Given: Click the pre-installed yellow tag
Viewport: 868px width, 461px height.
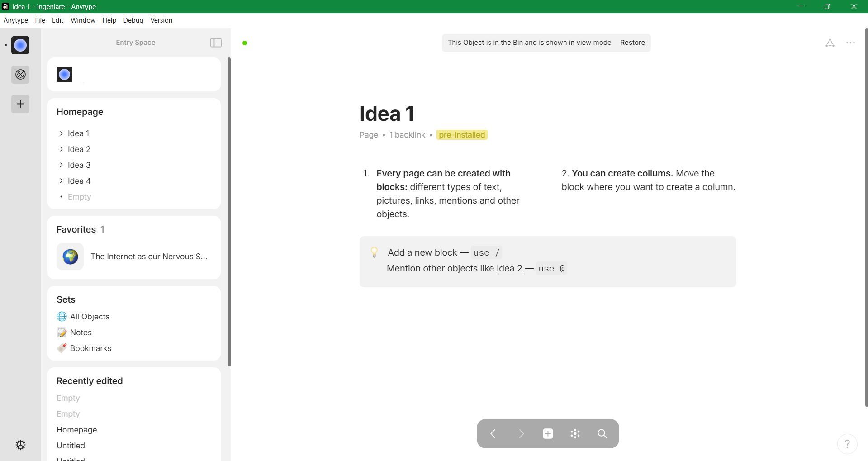Looking at the screenshot, I should [x=461, y=135].
